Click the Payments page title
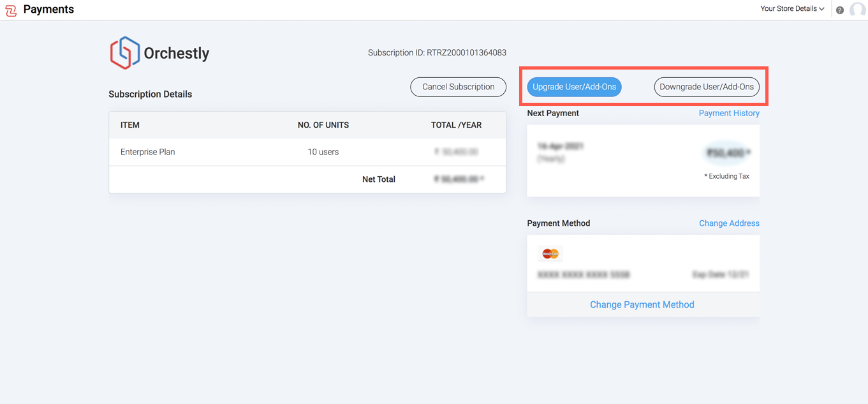This screenshot has width=868, height=404. click(x=48, y=10)
